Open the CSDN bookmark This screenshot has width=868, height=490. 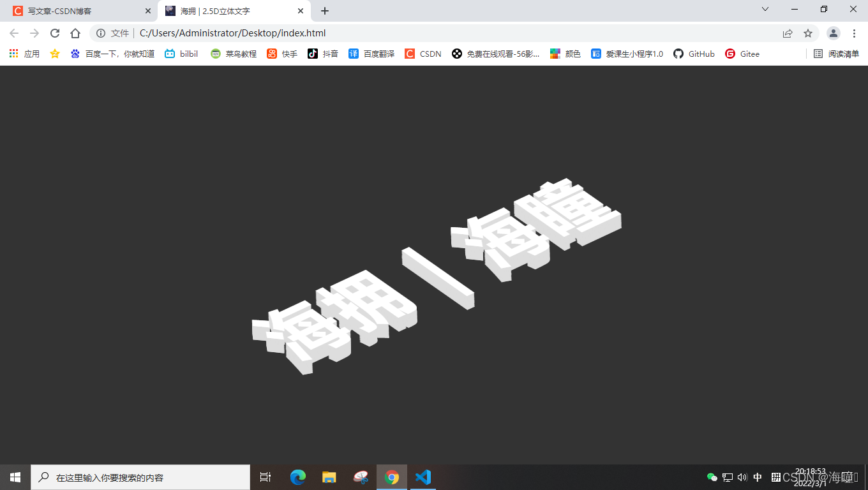pyautogui.click(x=423, y=54)
